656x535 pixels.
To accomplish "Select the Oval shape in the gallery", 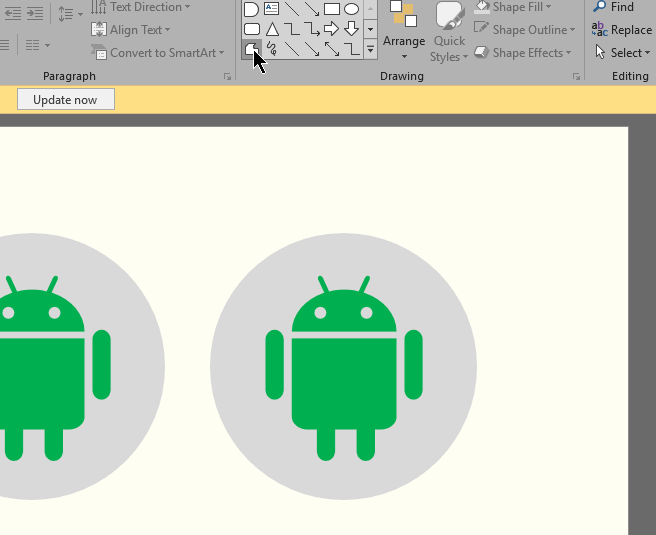I will (x=351, y=9).
